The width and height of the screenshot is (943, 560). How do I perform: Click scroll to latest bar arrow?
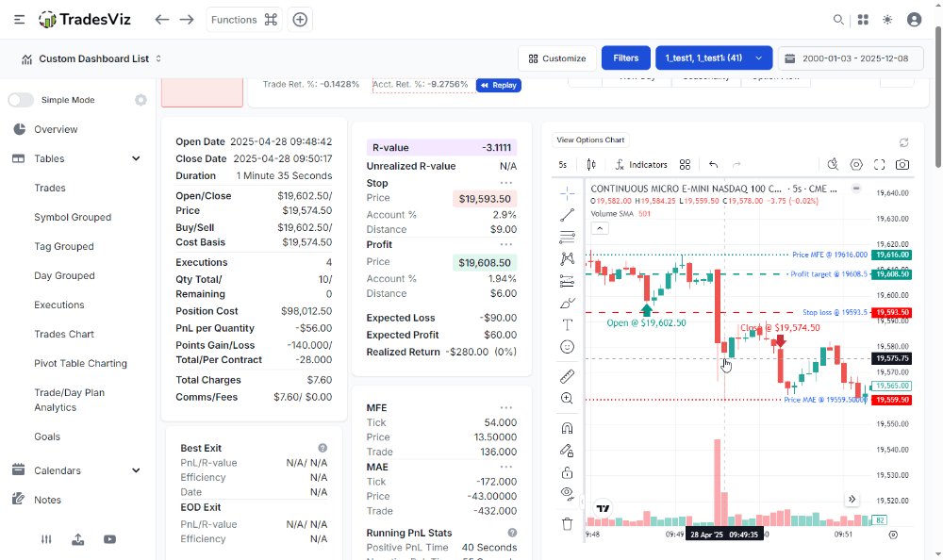coord(852,500)
